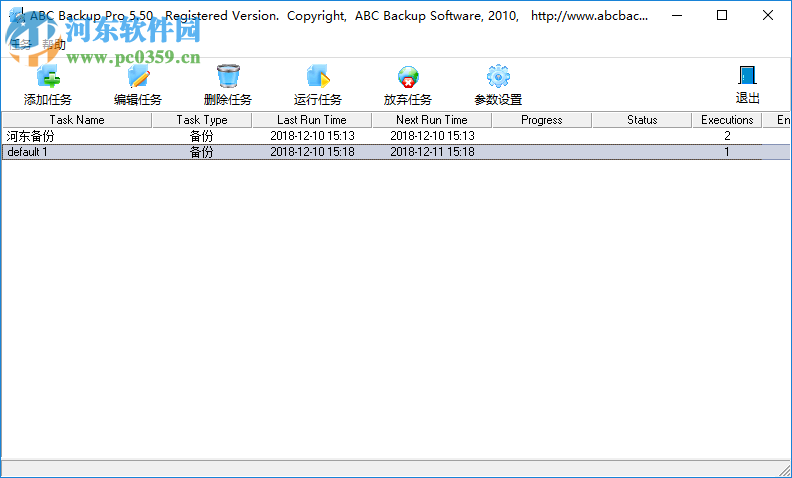This screenshot has height=478, width=792.
Task: Open the 帮助 (Help) menu
Action: click(54, 44)
